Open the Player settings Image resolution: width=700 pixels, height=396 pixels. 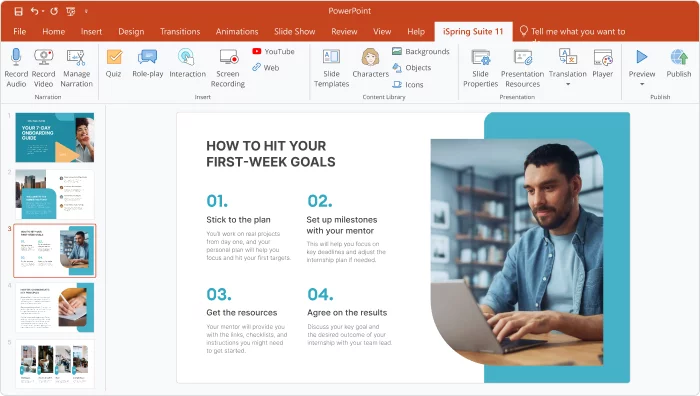pyautogui.click(x=603, y=63)
